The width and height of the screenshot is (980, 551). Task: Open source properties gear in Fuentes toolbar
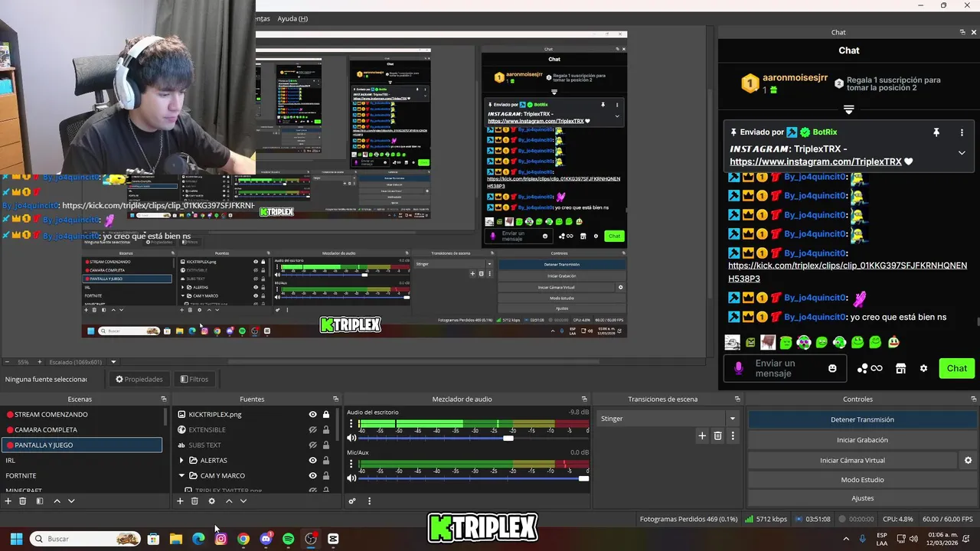tap(212, 501)
